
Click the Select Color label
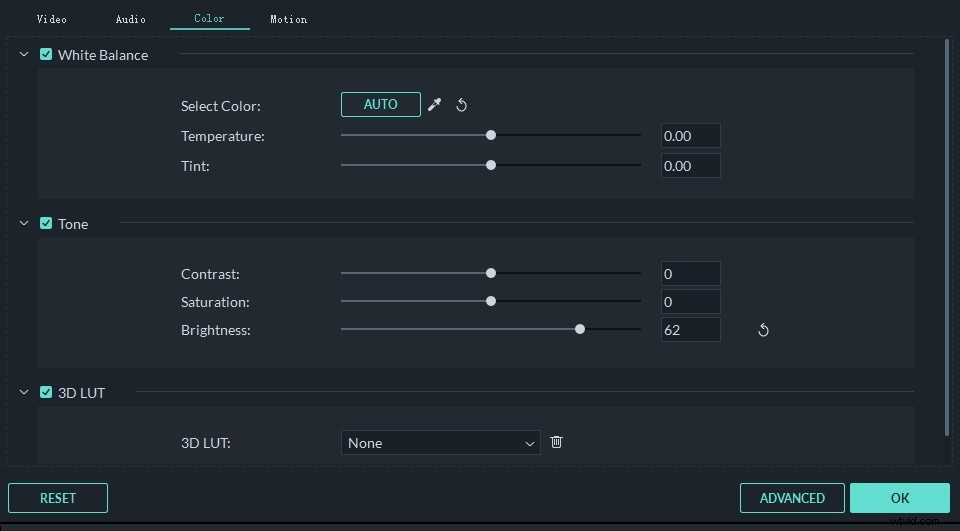[x=220, y=106]
